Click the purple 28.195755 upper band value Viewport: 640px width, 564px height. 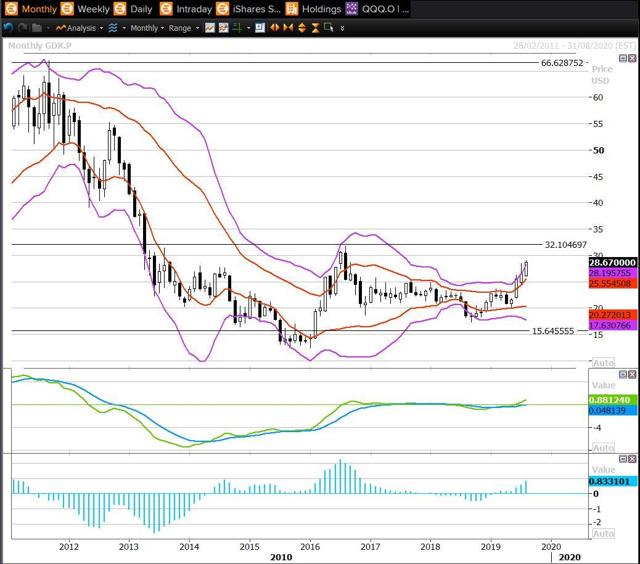[x=612, y=273]
